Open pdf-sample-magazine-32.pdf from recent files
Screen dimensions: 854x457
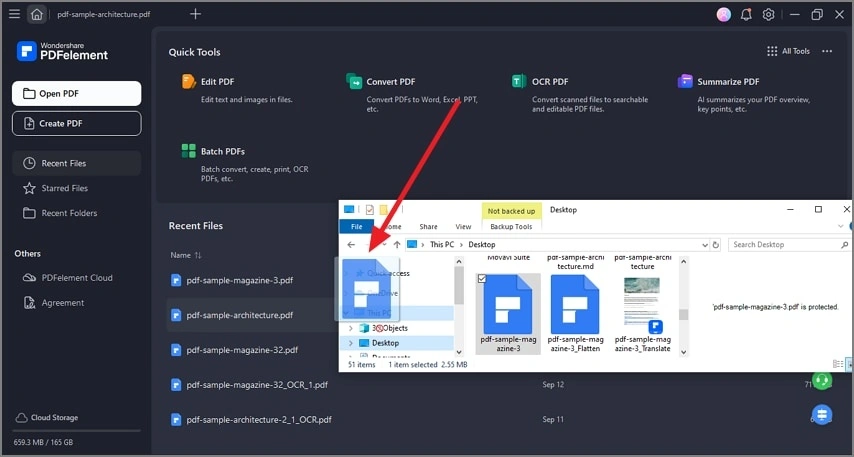pyautogui.click(x=241, y=350)
